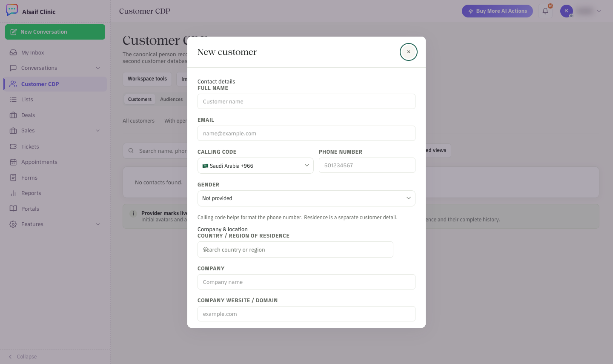Click the My Inbox icon in the sidebar
This screenshot has height=364, width=613.
click(x=13, y=52)
